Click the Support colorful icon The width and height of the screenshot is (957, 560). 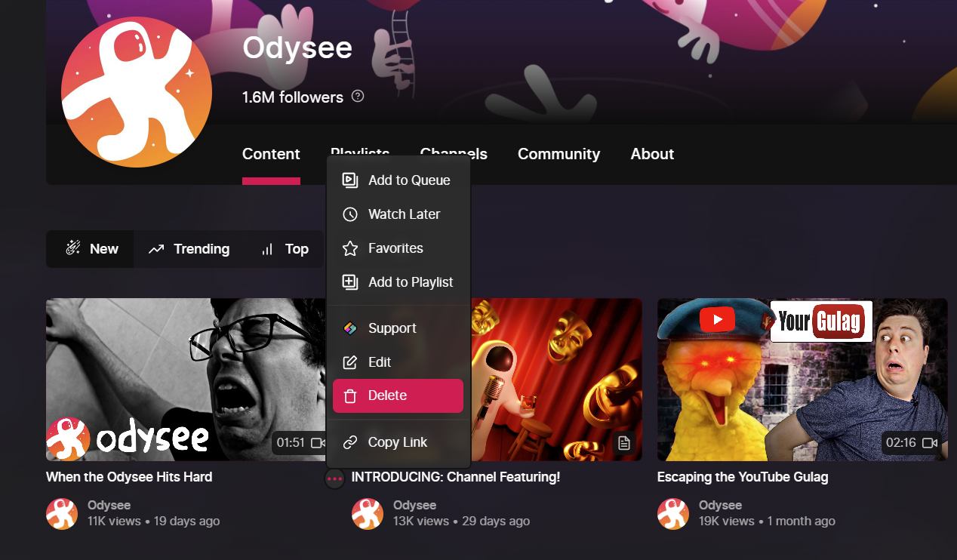[349, 328]
